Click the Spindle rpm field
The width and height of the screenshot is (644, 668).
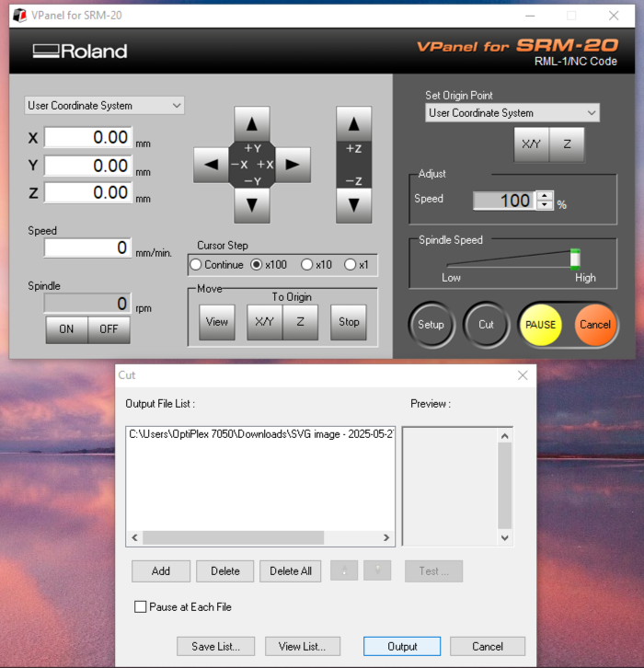click(x=87, y=304)
